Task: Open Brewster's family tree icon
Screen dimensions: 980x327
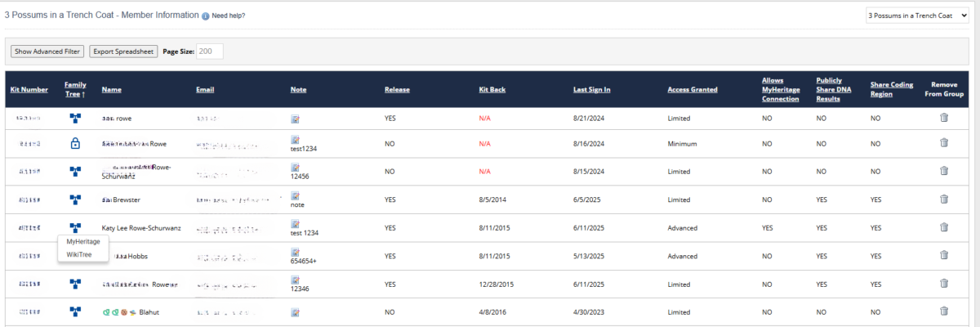Action: (x=75, y=199)
